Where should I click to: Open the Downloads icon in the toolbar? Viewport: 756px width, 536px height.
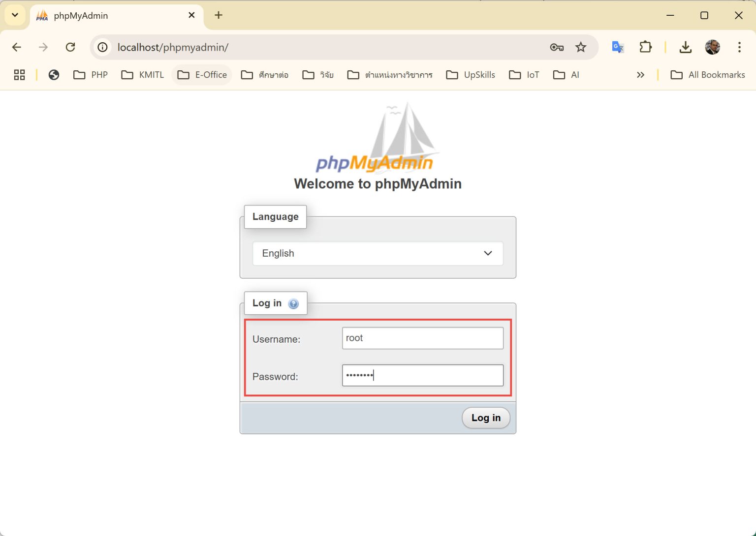point(685,47)
